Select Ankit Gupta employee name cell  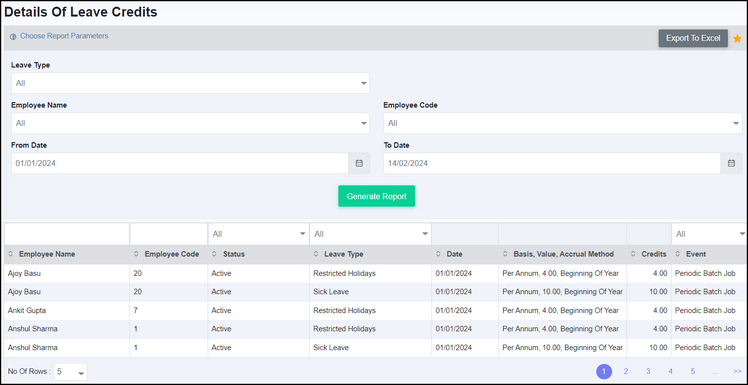tap(27, 311)
